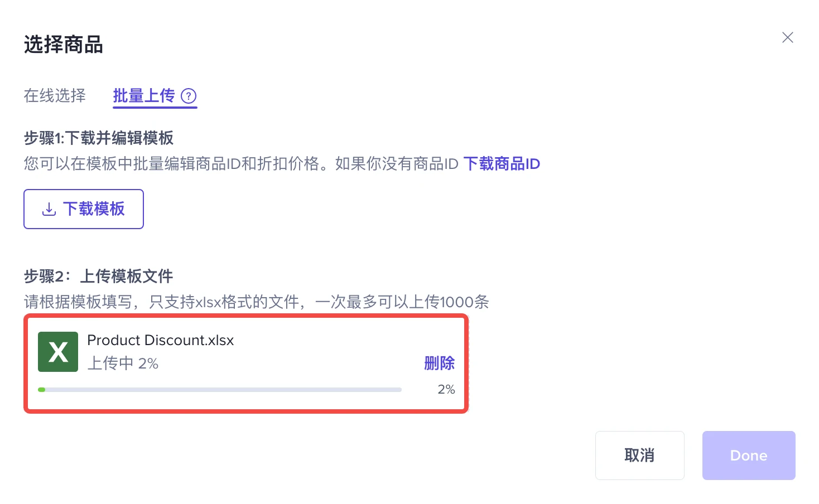819x504 pixels.
Task: Click the 2% percentage label beside progress bar
Action: 446,389
